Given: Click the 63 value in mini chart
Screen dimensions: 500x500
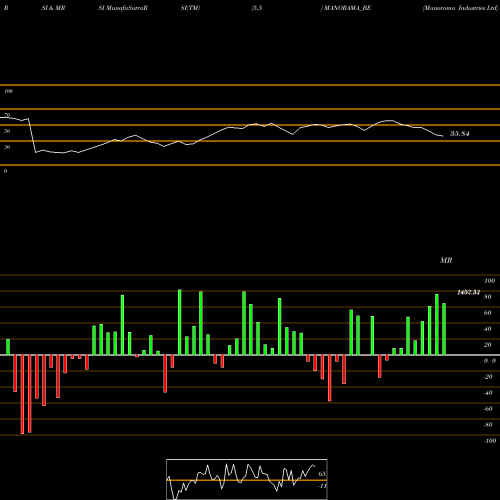Looking at the screenshot, I should coord(322,474).
